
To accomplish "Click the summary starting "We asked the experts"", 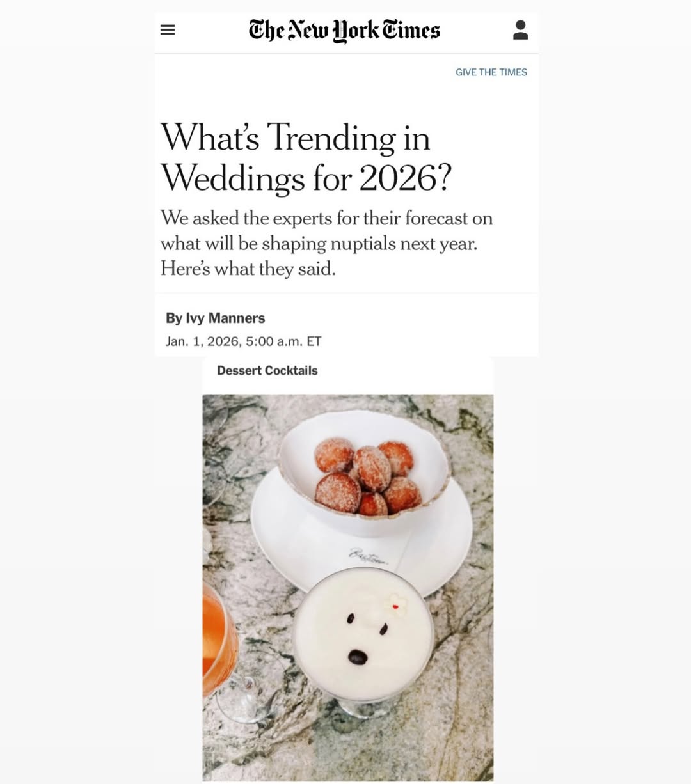I will pyautogui.click(x=326, y=219).
